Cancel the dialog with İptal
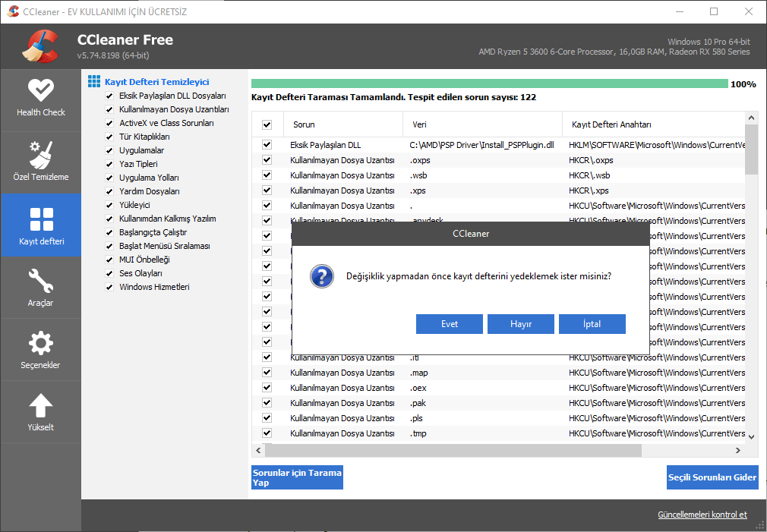Image resolution: width=767 pixels, height=532 pixels. 592,324
